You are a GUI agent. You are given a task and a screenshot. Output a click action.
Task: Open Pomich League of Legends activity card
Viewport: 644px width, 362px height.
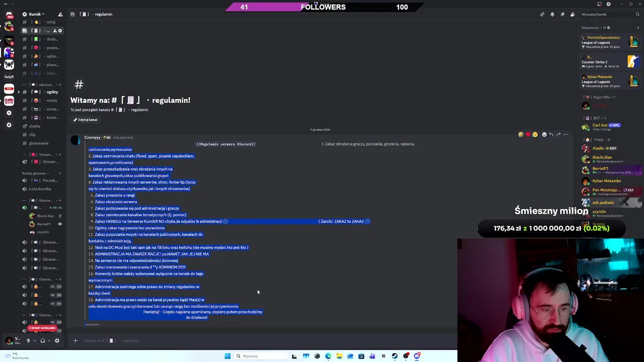pyautogui.click(x=610, y=42)
